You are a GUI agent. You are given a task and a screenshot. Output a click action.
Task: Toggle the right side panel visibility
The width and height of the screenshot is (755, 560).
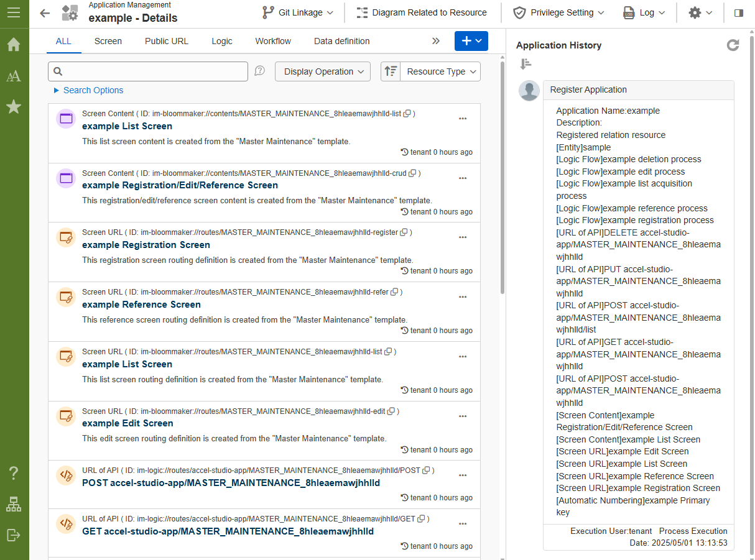(739, 13)
